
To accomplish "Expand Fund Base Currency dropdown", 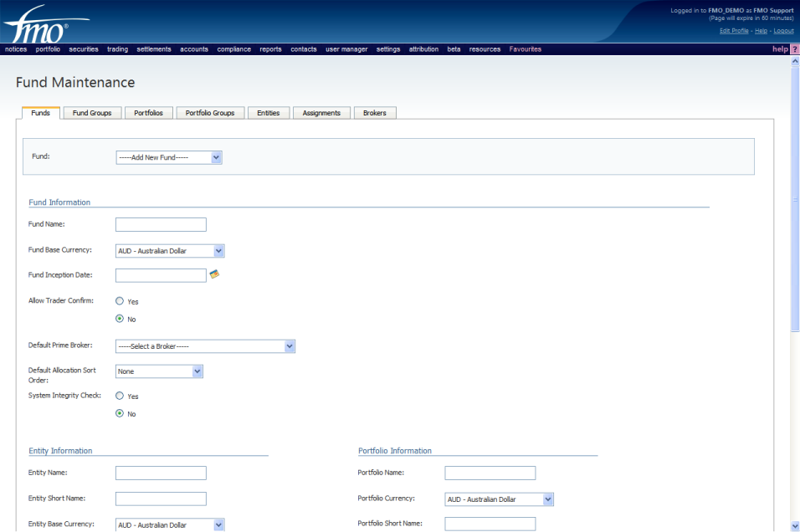I will pos(170,251).
